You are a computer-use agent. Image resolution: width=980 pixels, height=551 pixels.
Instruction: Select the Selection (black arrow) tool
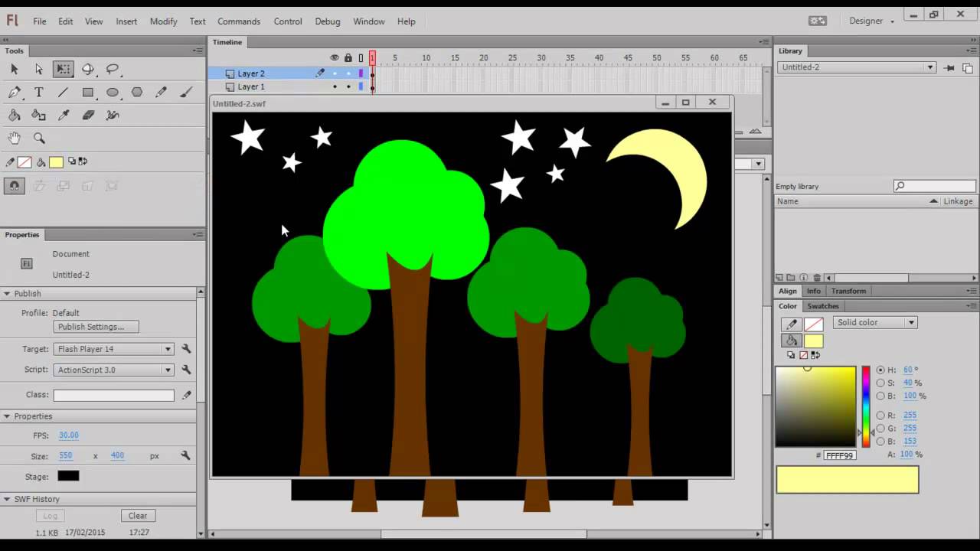point(14,70)
